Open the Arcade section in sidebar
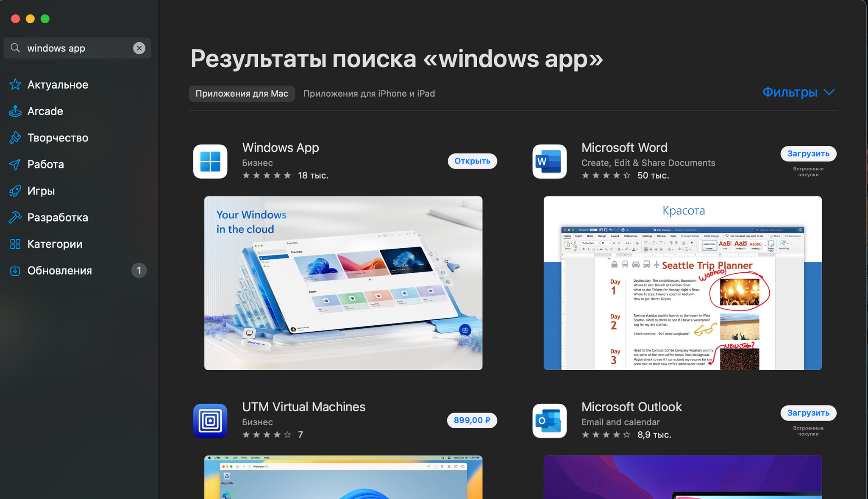The height and width of the screenshot is (499, 868). (45, 111)
